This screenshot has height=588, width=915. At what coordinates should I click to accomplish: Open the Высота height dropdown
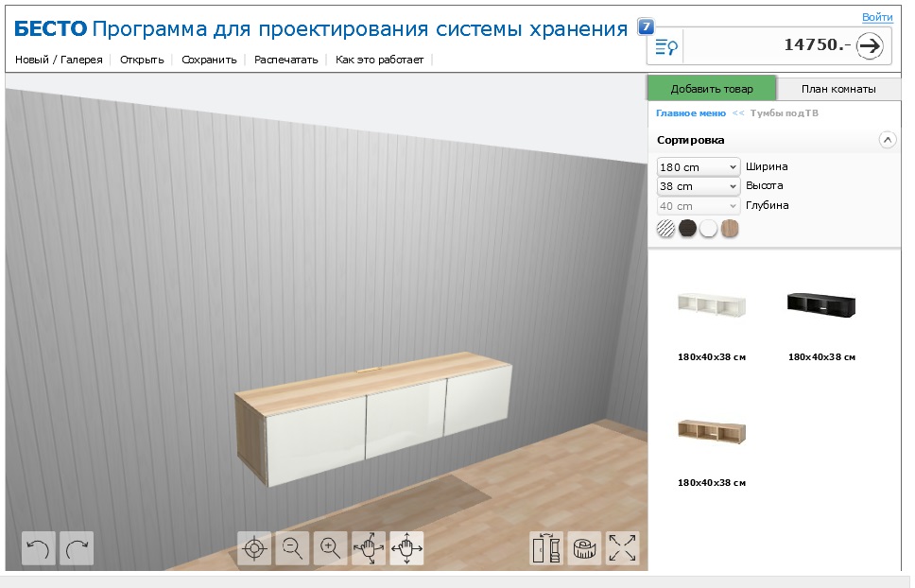698,186
